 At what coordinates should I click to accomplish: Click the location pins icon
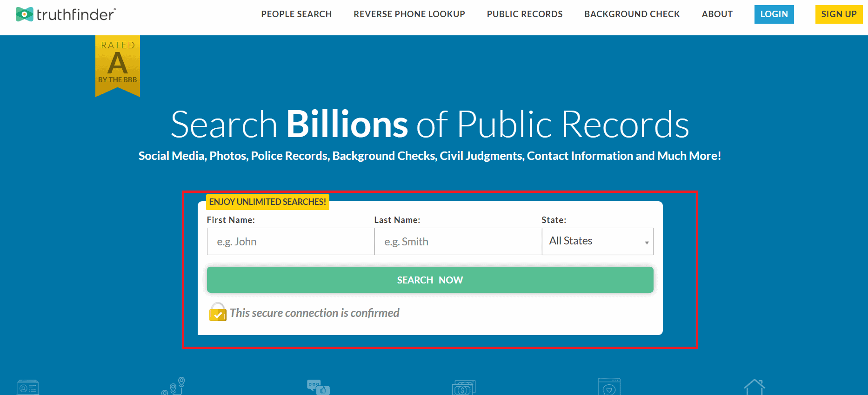point(174,386)
